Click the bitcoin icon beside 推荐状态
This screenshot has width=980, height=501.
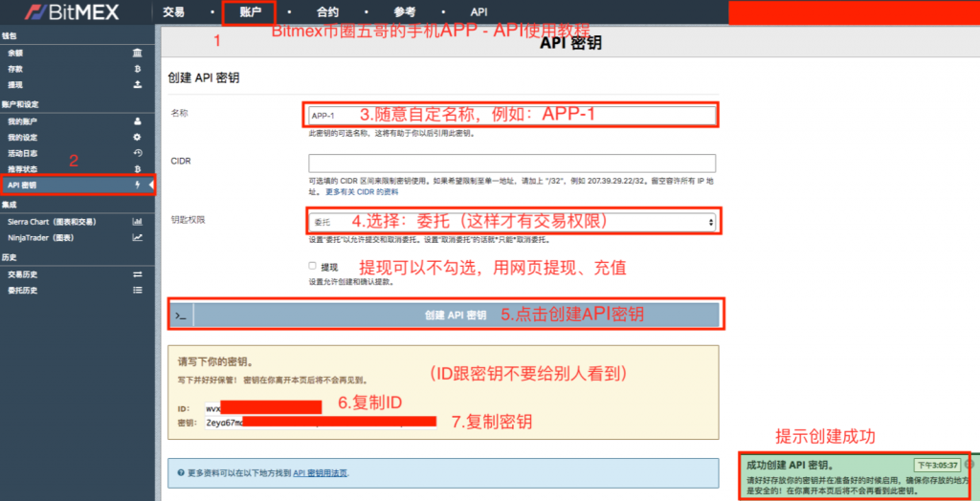pos(138,168)
